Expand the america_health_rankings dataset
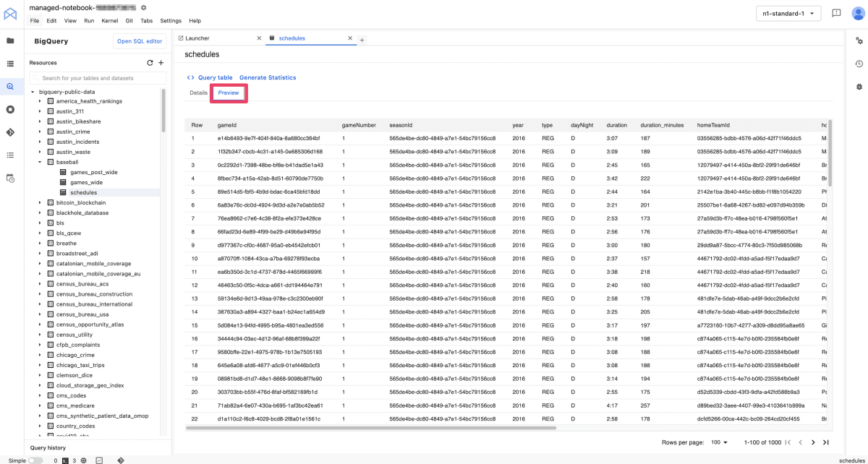 [41, 102]
